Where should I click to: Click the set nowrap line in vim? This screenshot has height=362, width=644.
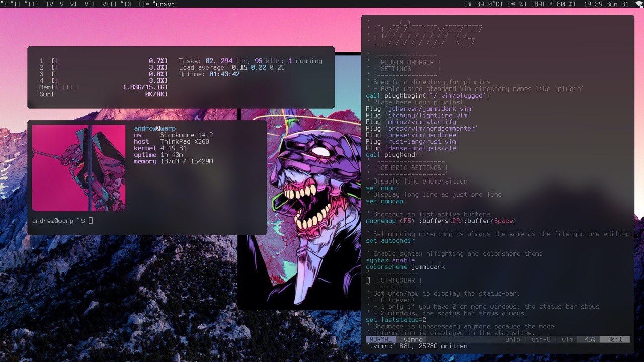pos(384,201)
